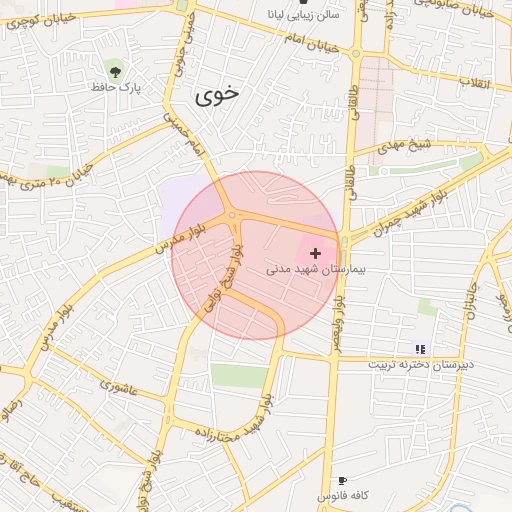This screenshot has width=512, height=512.
Task: Click the Hafez Park tree icon
Action: click(115, 72)
